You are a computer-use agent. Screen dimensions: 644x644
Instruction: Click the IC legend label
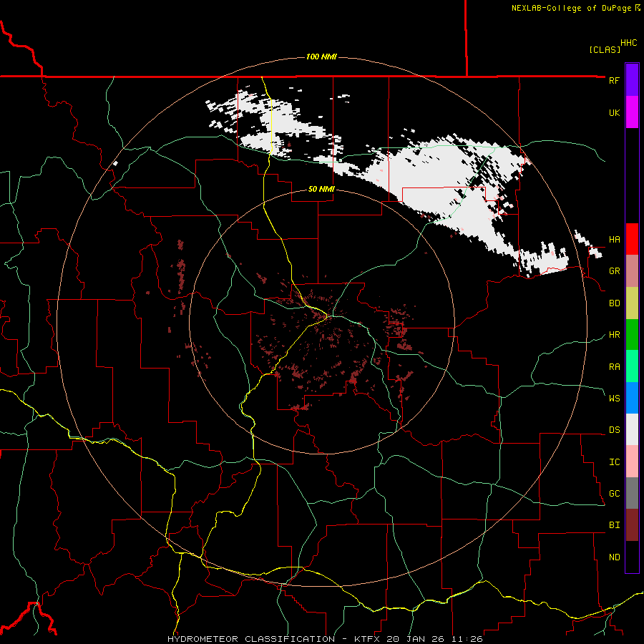pos(614,462)
